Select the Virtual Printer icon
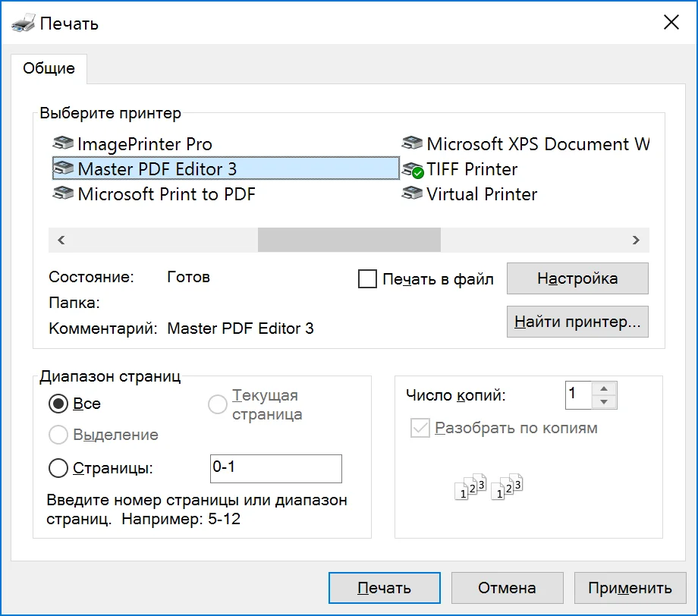 pos(412,194)
